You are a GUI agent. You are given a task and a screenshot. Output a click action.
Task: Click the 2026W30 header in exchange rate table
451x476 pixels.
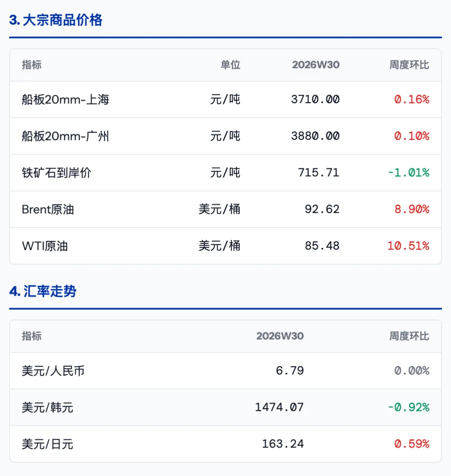click(280, 336)
